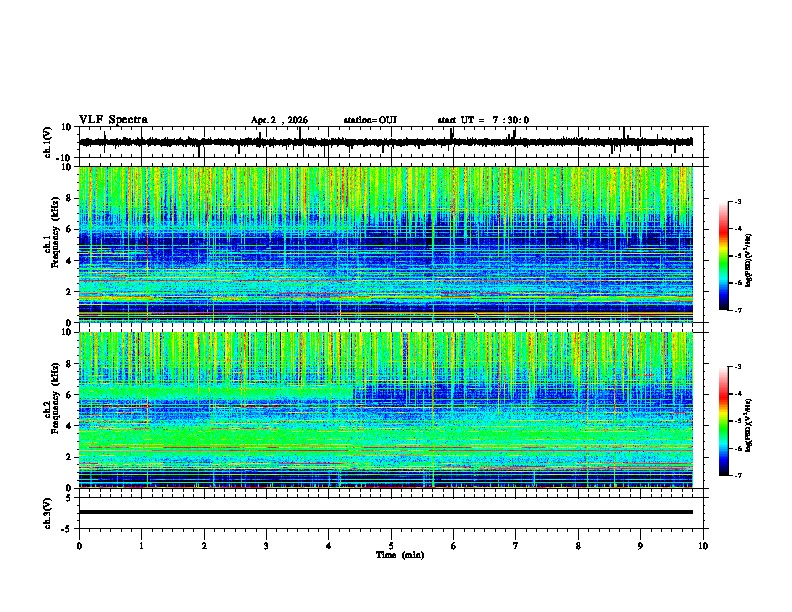This screenshot has height=612, width=792.
Task: Click the ch.2 'Frequency (kHz)' axis label
Action: click(x=55, y=398)
